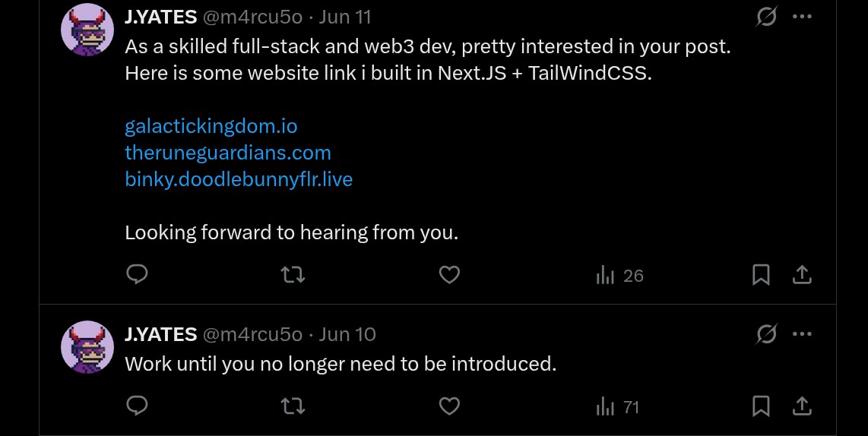Repost the 'Work until' post
868x436 pixels.
[x=293, y=406]
